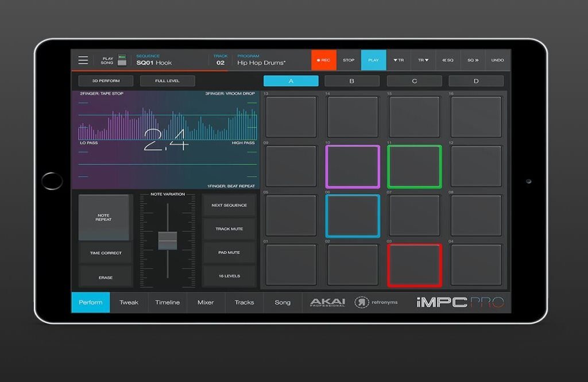Toggle NOTE REPEAT pad
The height and width of the screenshot is (382, 588).
click(105, 217)
